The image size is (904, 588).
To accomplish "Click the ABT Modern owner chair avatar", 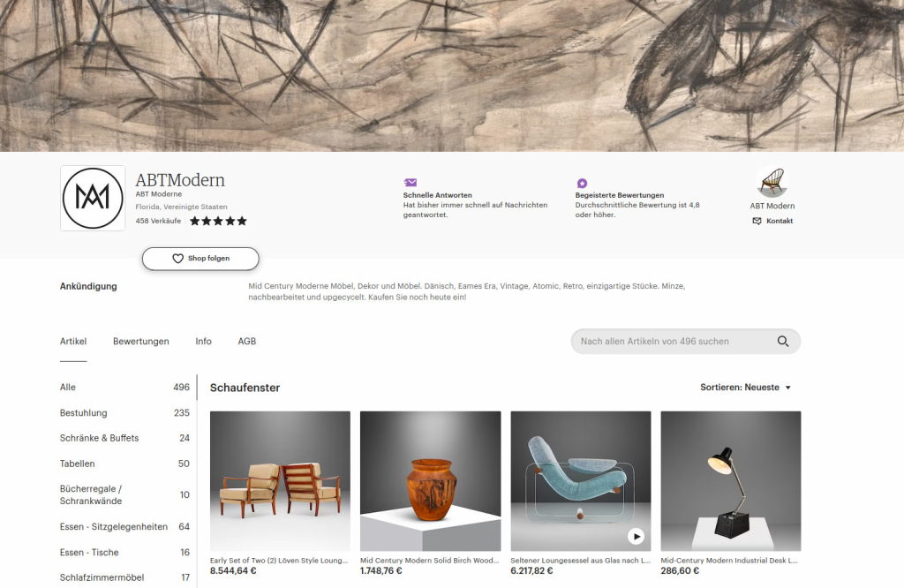I will tap(772, 182).
